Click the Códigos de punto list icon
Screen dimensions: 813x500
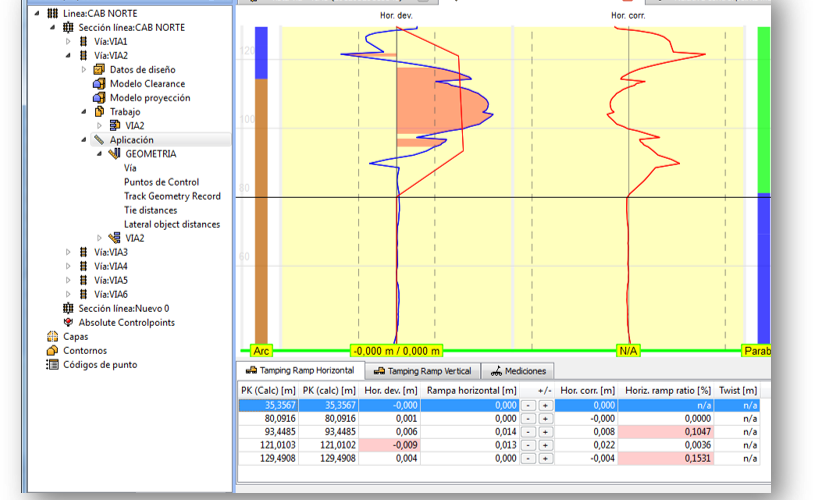click(53, 365)
